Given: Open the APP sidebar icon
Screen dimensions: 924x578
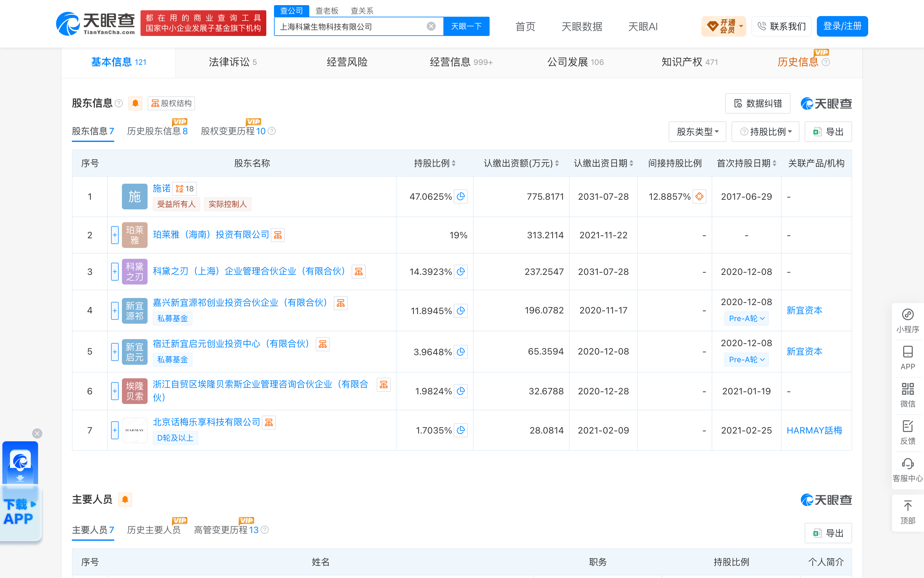Looking at the screenshot, I should point(908,358).
